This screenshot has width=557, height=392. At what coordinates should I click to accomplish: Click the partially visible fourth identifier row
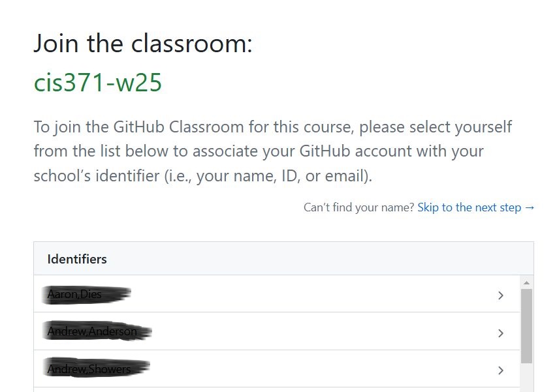pyautogui.click(x=277, y=390)
